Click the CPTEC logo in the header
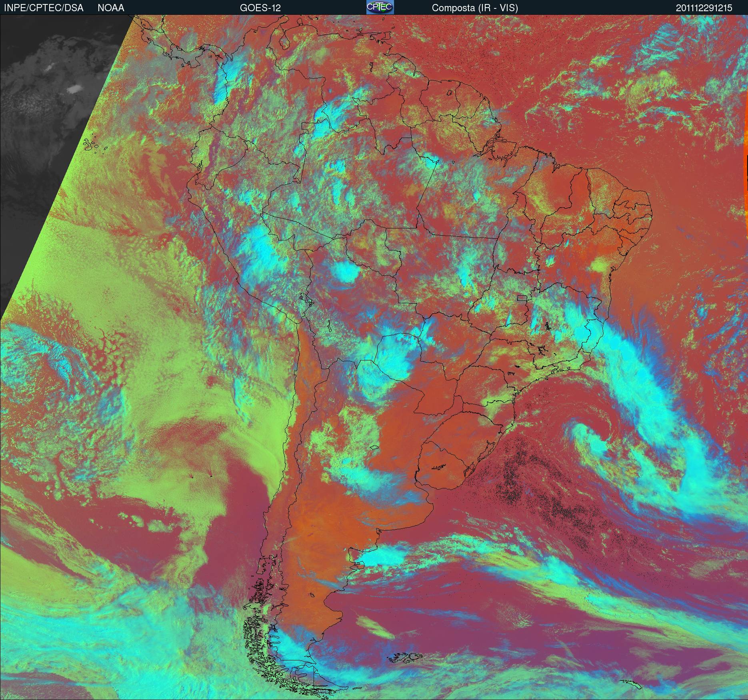This screenshot has width=748, height=700. click(380, 7)
